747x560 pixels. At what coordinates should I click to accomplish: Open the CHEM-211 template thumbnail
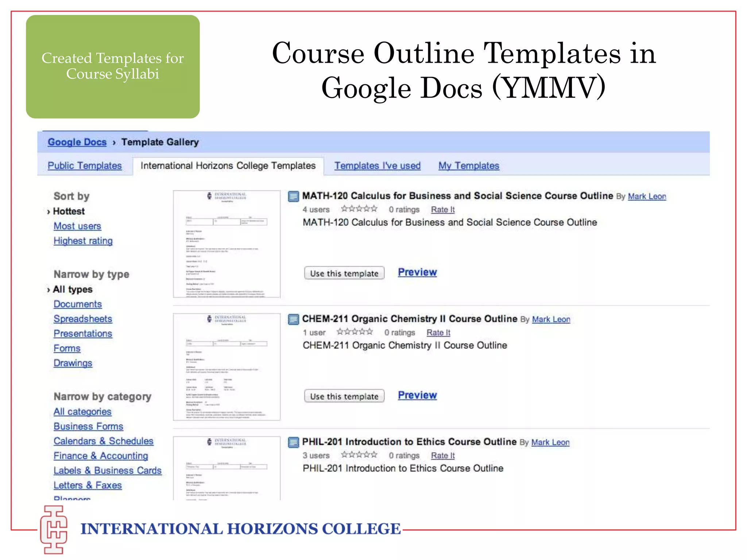click(227, 367)
